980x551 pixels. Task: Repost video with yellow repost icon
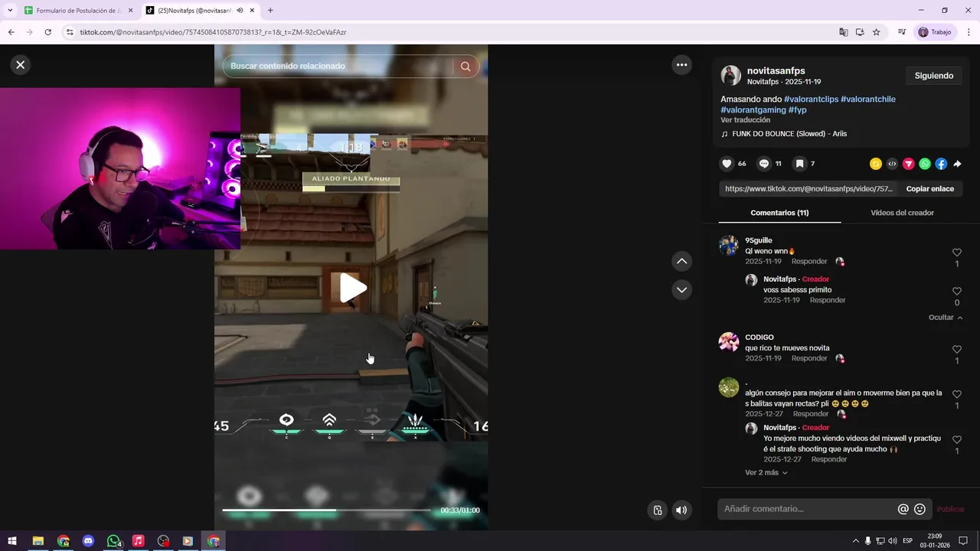(x=876, y=164)
